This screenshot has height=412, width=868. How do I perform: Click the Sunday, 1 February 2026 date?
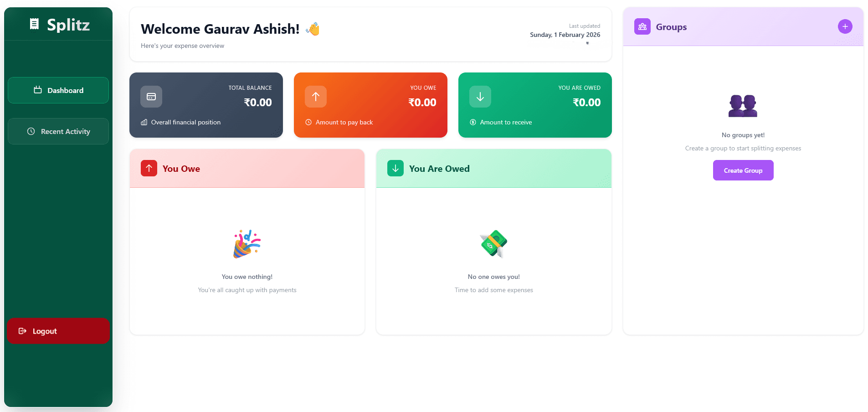tap(565, 35)
